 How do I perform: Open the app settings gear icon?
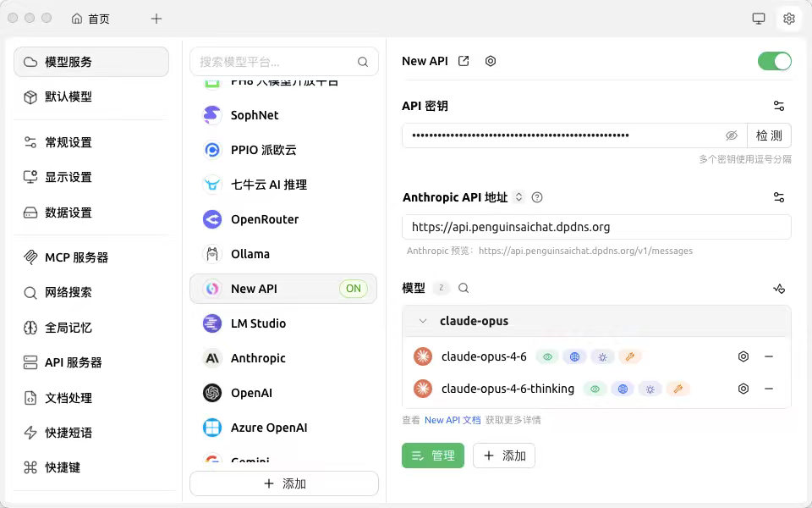point(789,19)
